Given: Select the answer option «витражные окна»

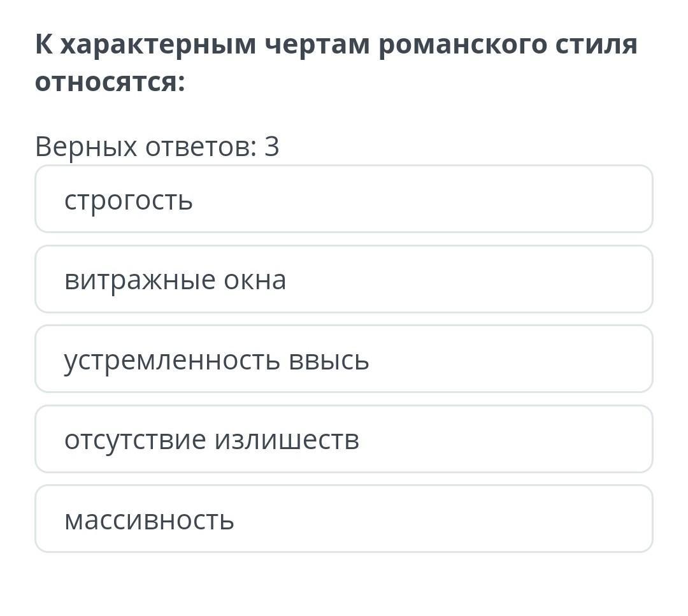Looking at the screenshot, I should pos(344,280).
